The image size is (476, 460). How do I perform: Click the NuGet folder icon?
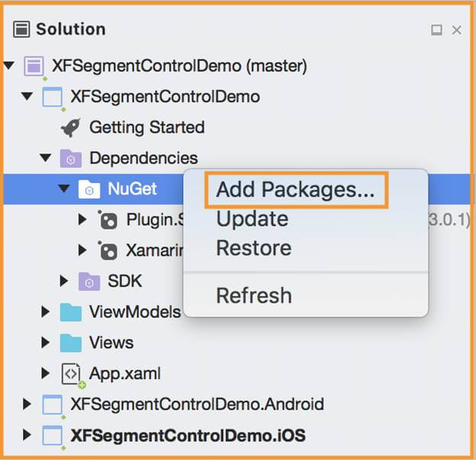coord(89,189)
